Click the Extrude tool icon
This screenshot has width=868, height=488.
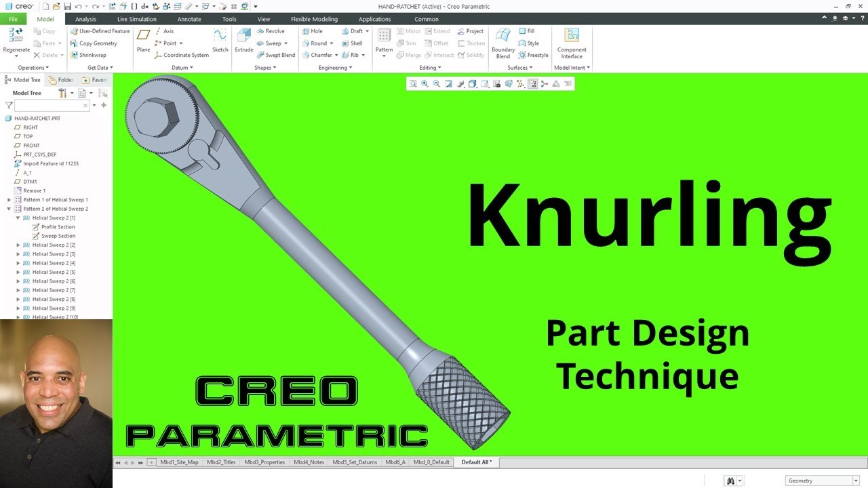[244, 36]
